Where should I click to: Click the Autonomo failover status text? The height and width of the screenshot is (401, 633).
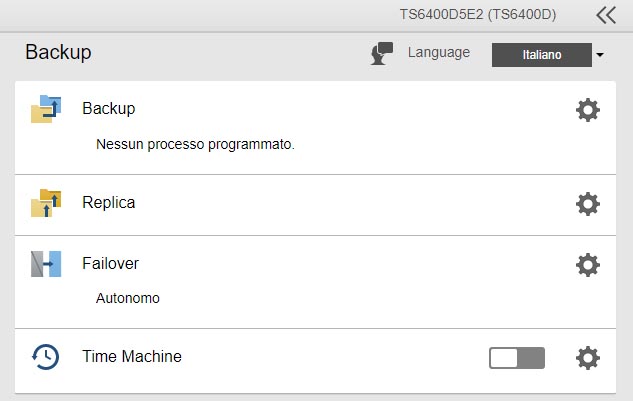click(128, 298)
